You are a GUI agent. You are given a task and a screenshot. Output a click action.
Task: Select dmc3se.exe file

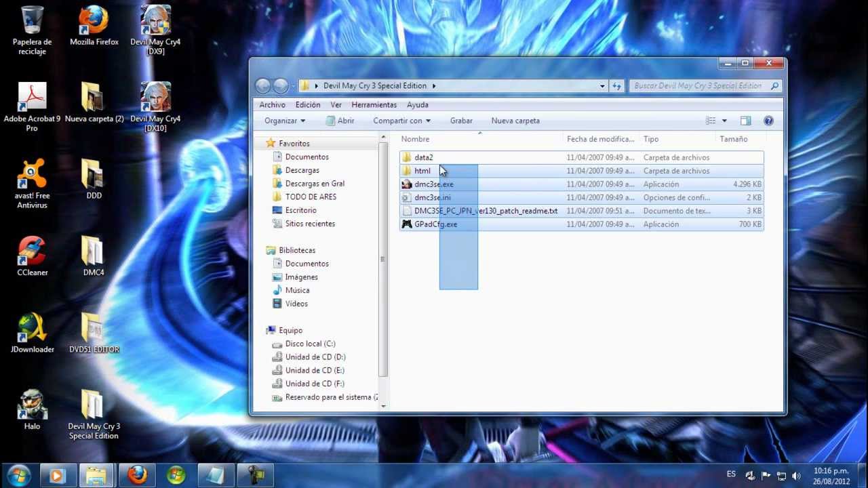click(582, 184)
